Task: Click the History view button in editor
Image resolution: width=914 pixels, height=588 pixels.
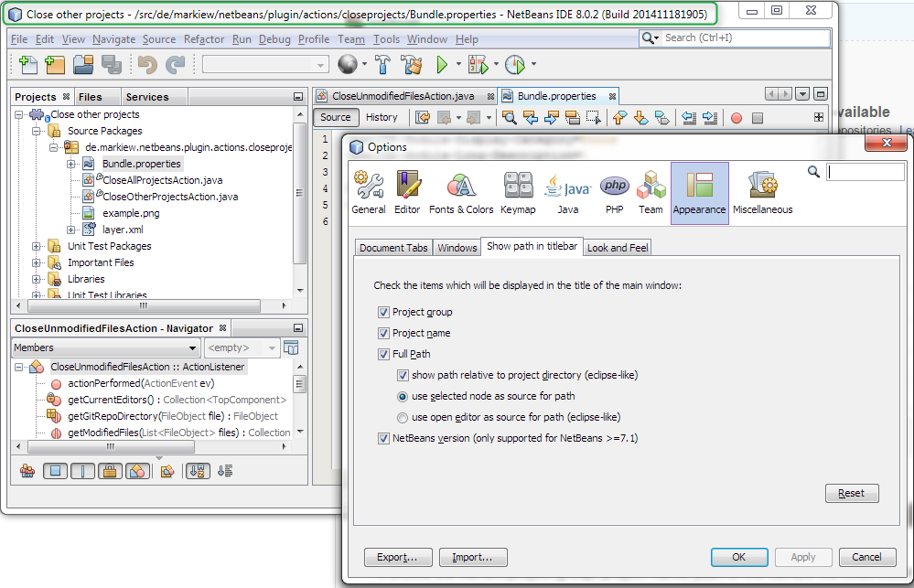Action: coord(382,117)
